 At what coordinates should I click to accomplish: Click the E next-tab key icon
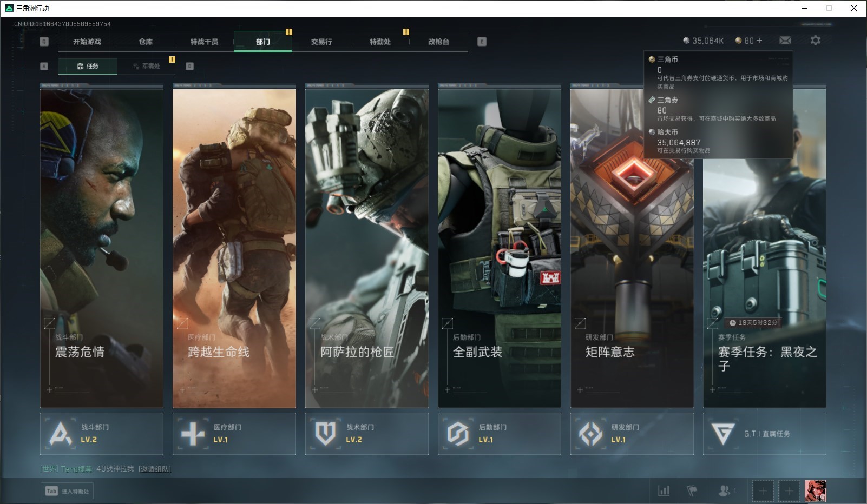click(x=482, y=42)
